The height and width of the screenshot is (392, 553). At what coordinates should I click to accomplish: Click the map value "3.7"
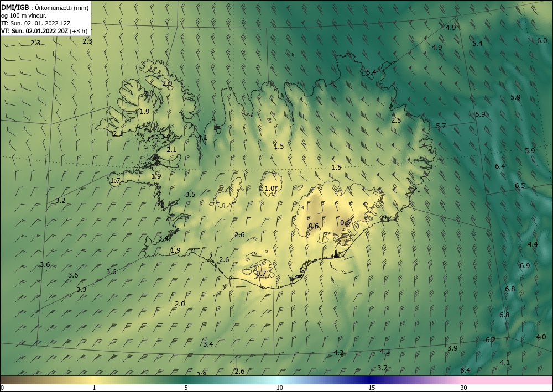[382, 368]
